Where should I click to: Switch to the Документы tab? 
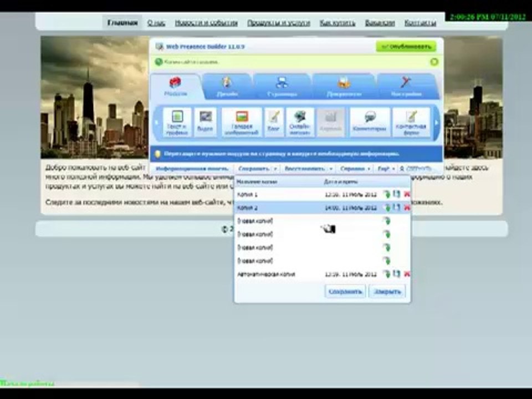coord(344,86)
